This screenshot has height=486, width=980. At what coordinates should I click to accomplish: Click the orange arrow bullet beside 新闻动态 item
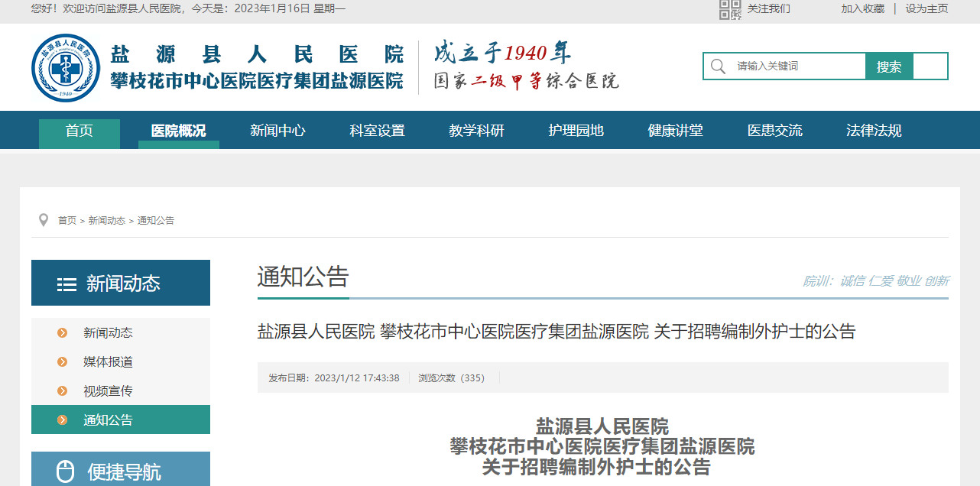[x=63, y=332]
